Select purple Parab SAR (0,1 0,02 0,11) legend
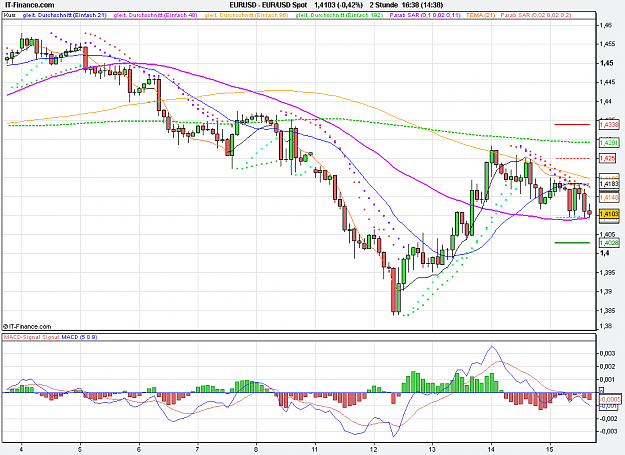Viewport: 625px width, 455px height. (425, 15)
